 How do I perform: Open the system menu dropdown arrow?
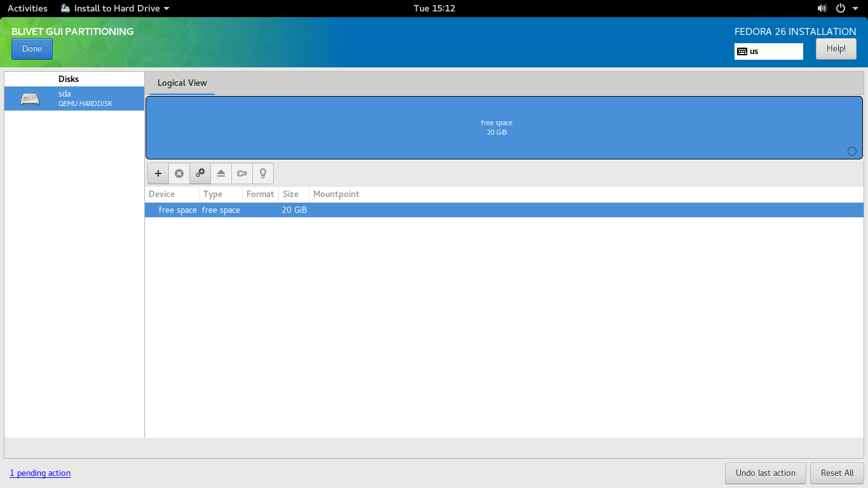[x=855, y=8]
